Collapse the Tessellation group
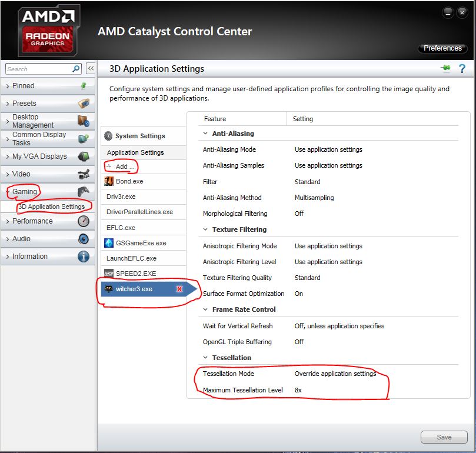The height and width of the screenshot is (453, 476). tap(205, 357)
